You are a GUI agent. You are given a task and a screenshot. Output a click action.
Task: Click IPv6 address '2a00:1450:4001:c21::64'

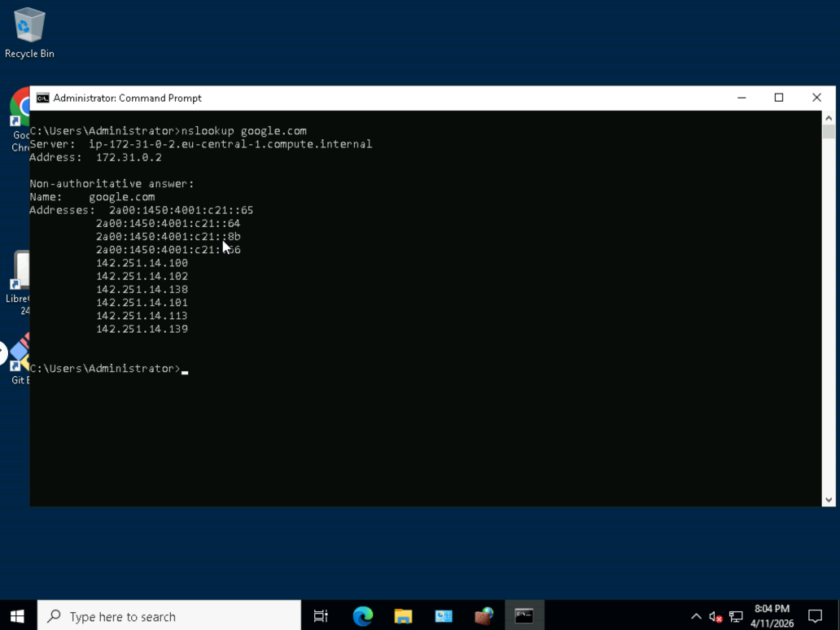tap(168, 223)
